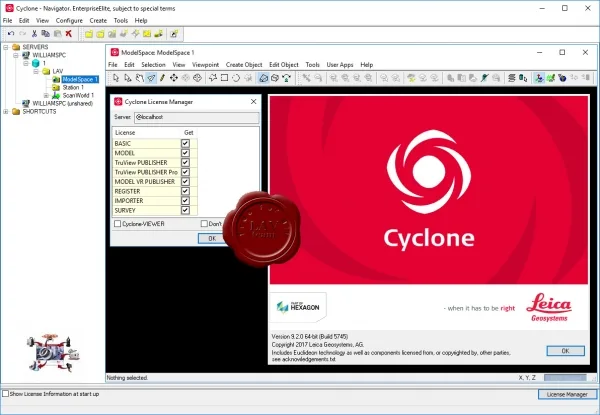The height and width of the screenshot is (415, 600).
Task: Enable the Cyclone-VIEWER checkbox
Action: coord(118,224)
